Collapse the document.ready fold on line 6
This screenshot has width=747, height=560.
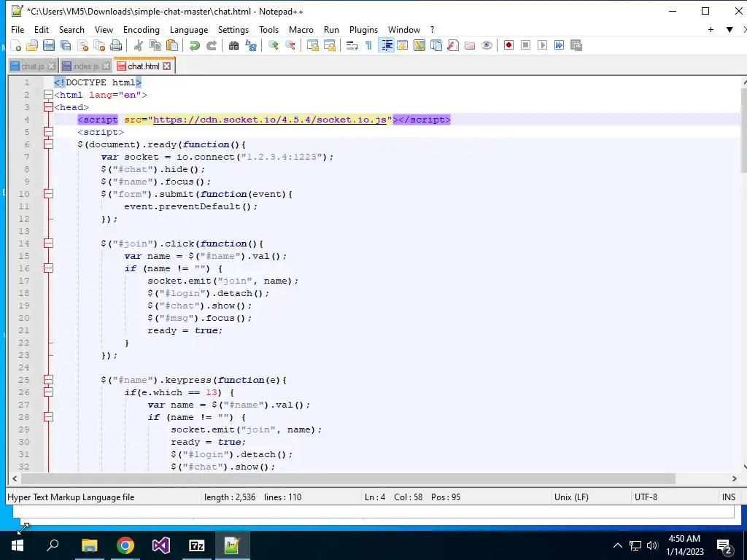point(48,144)
